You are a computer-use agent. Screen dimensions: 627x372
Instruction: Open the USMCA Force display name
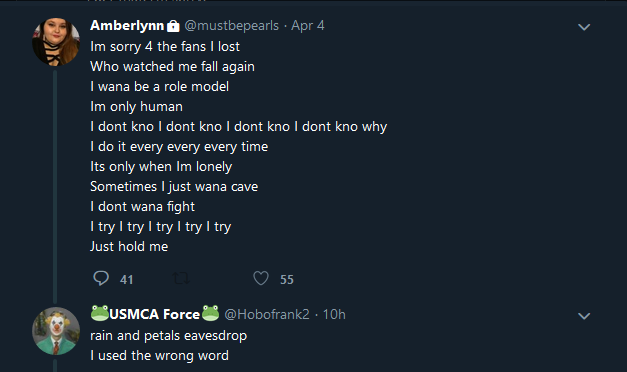(x=154, y=314)
